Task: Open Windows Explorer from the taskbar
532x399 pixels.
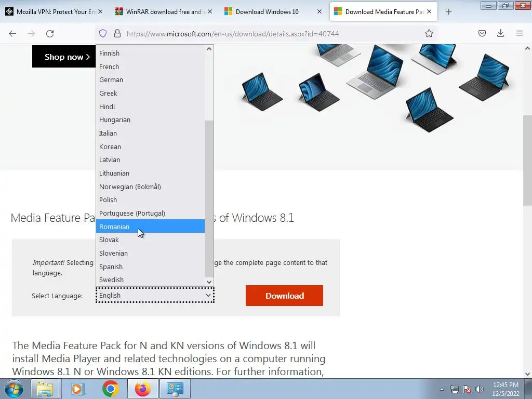Action: pyautogui.click(x=45, y=389)
